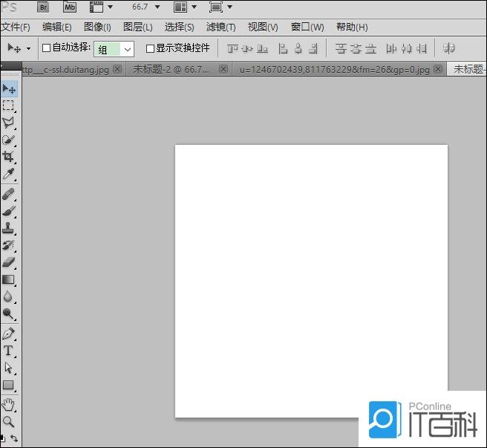Screen dimensions: 487x448
Task: Enable the 自动选择 checkbox
Action: (46, 48)
